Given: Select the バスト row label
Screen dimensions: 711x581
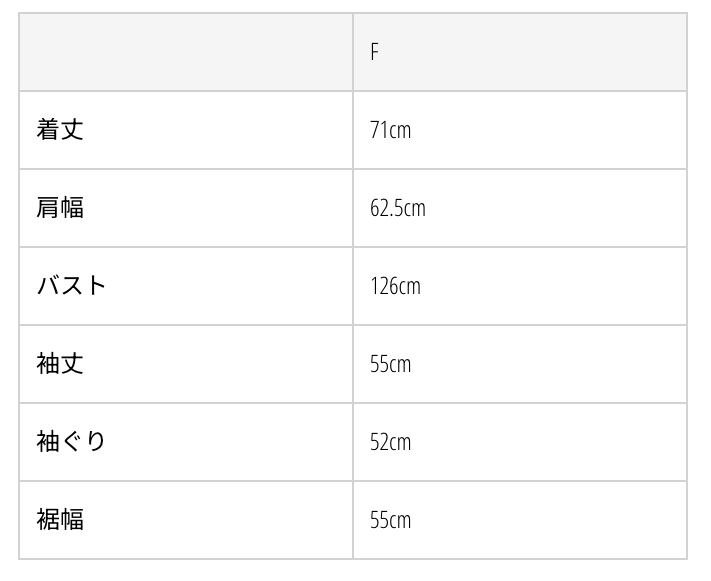Looking at the screenshot, I should click(71, 286).
